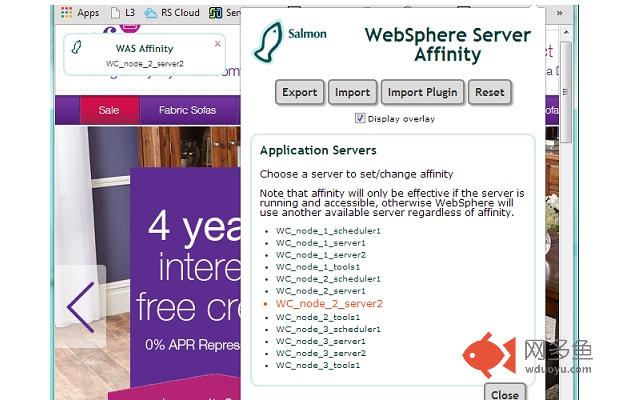Go to previous carousel slide arrow

coord(81,307)
